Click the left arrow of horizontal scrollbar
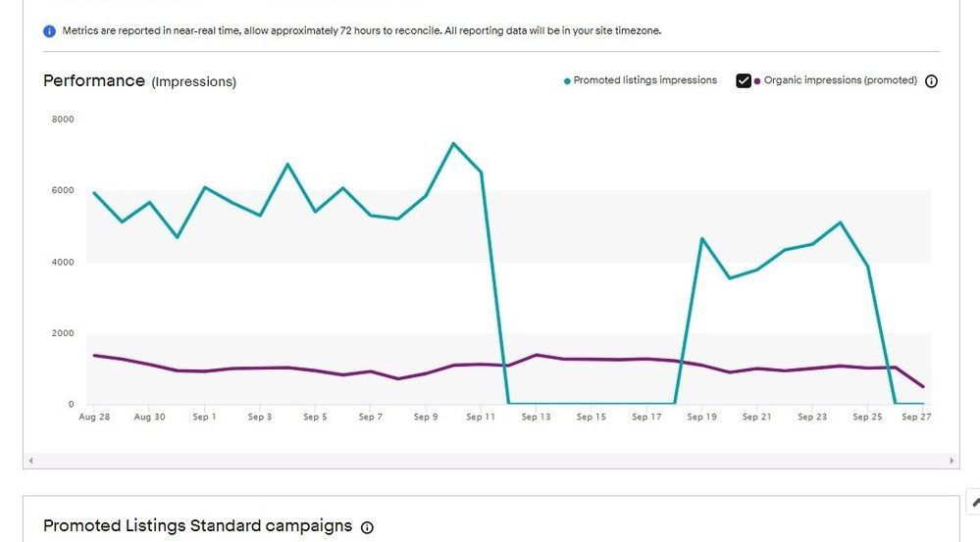The width and height of the screenshot is (980, 542). coord(30,460)
